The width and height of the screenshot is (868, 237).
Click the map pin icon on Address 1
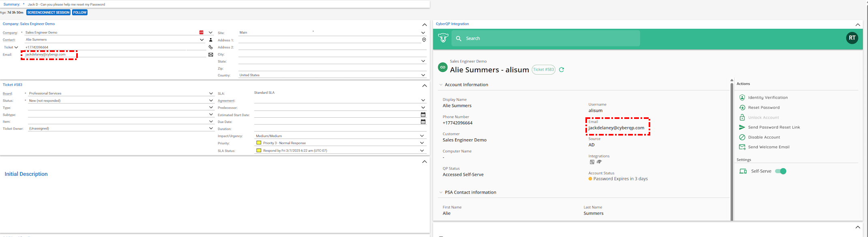coord(424,40)
